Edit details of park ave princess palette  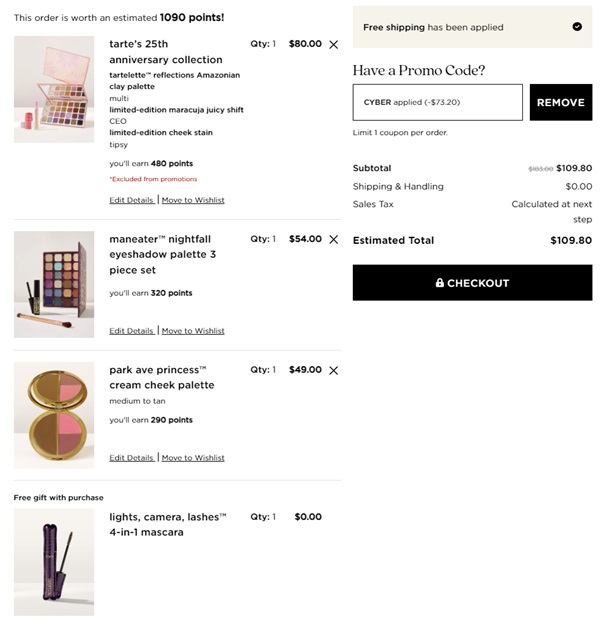click(x=132, y=458)
